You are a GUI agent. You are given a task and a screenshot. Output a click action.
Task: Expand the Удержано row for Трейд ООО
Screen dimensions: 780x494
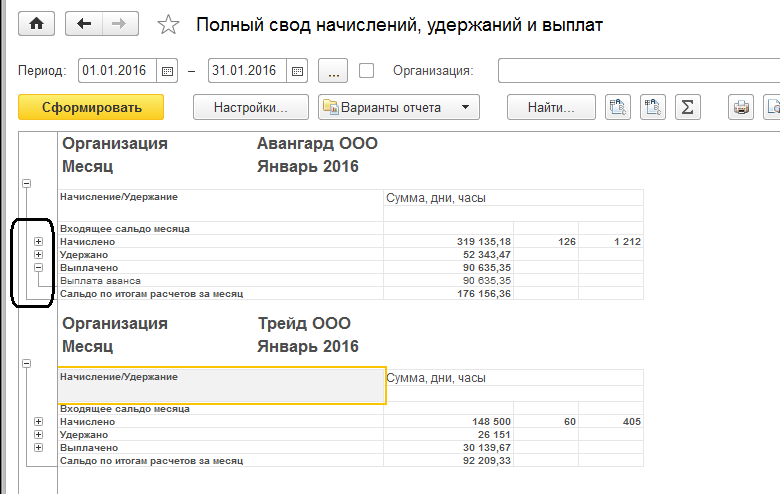pyautogui.click(x=39, y=434)
